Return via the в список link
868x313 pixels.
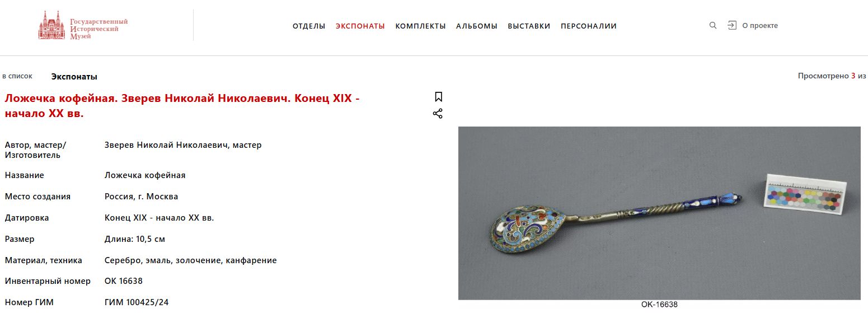(17, 76)
